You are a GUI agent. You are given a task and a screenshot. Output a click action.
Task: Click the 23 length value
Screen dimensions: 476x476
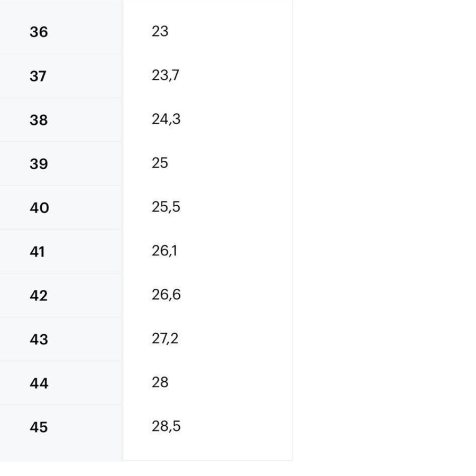click(160, 32)
